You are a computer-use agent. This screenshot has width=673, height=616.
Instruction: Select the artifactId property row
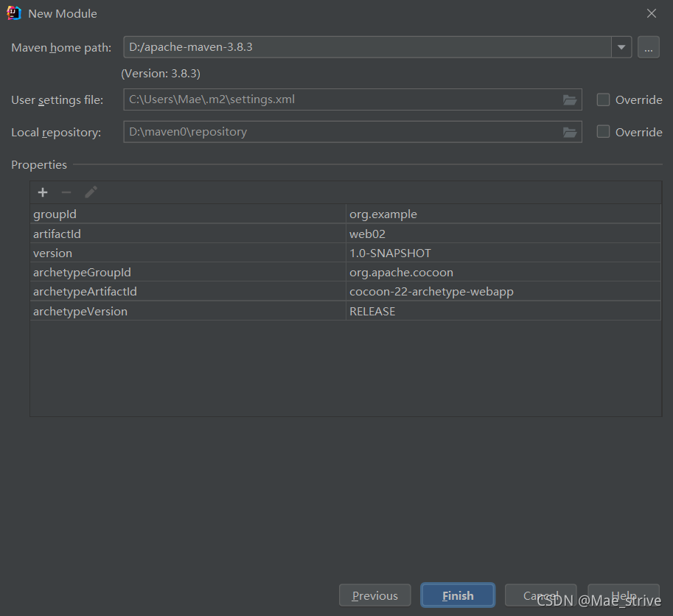pos(346,234)
